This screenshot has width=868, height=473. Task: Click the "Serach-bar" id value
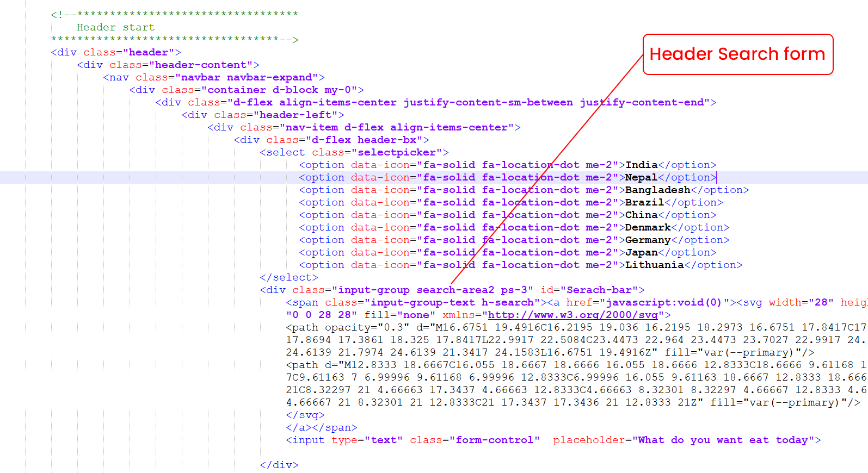[599, 290]
